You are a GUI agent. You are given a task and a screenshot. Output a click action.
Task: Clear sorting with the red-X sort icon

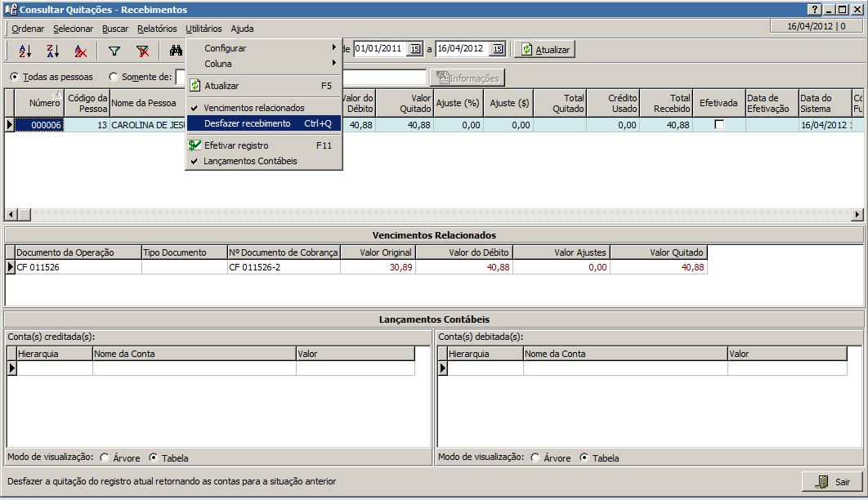81,51
